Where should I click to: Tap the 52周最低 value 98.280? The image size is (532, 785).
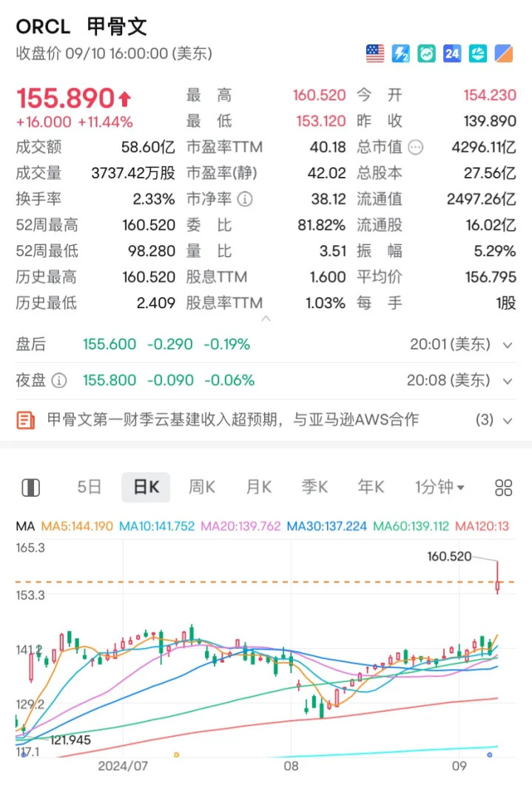[x=152, y=251]
